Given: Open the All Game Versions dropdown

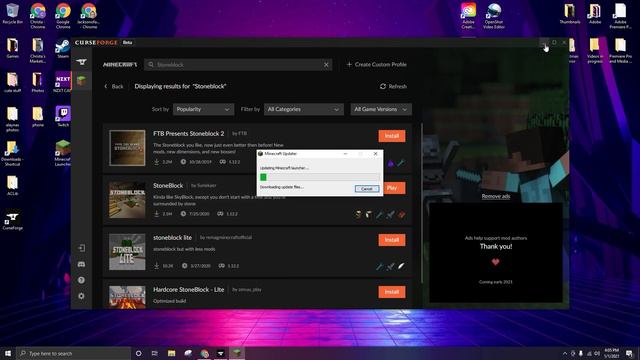Looking at the screenshot, I should tap(381, 109).
